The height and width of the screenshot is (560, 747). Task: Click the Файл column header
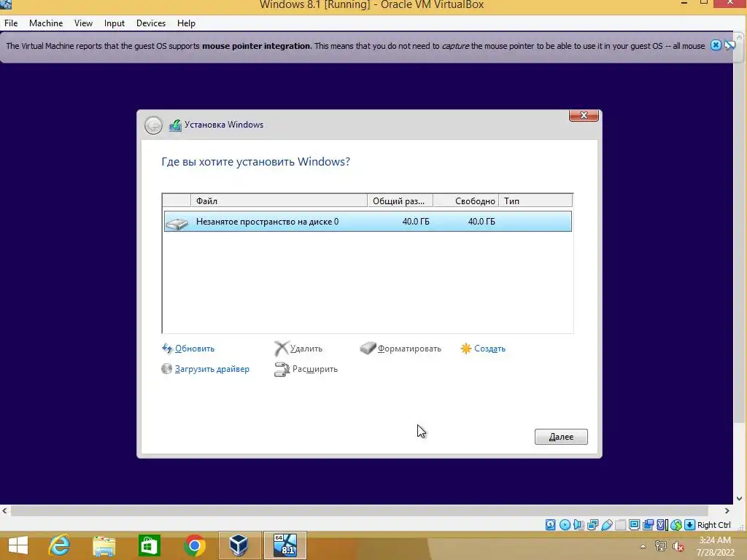point(279,201)
